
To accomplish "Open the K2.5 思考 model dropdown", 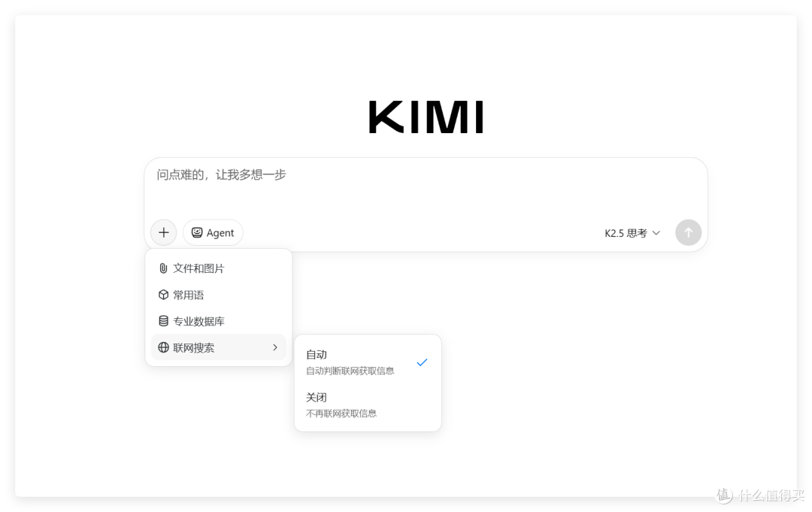I will click(x=632, y=233).
